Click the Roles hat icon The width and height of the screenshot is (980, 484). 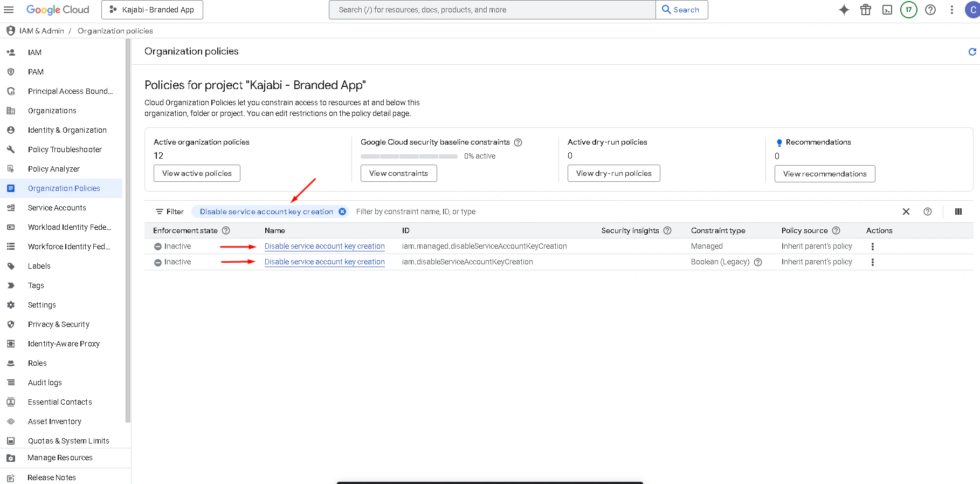(11, 363)
